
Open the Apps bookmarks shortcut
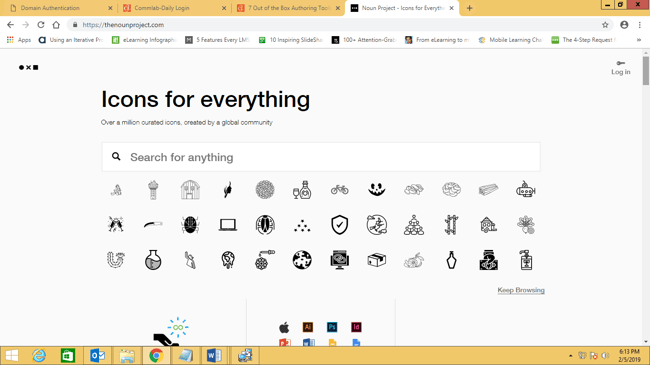pos(19,40)
